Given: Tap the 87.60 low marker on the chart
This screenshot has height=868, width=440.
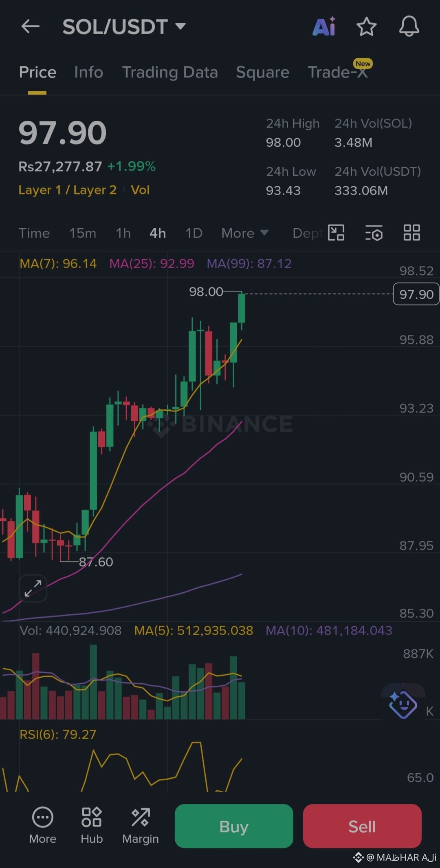Looking at the screenshot, I should (96, 562).
